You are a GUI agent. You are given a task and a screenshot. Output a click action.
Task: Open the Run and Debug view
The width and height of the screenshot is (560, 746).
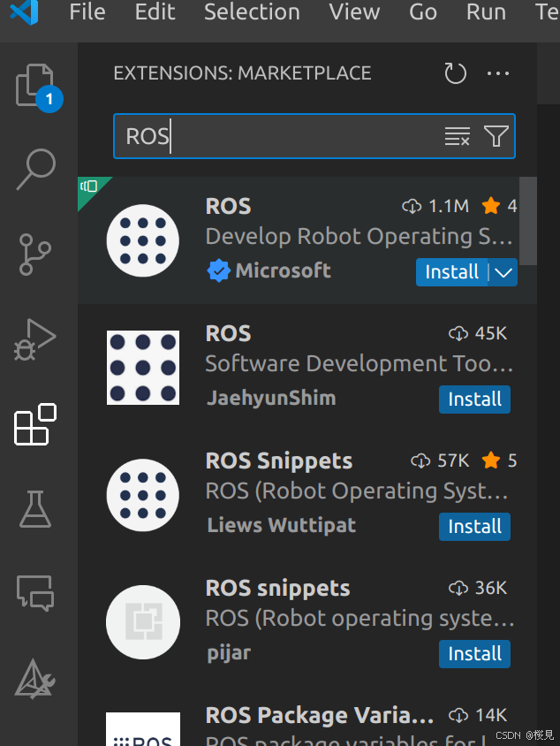click(x=35, y=339)
